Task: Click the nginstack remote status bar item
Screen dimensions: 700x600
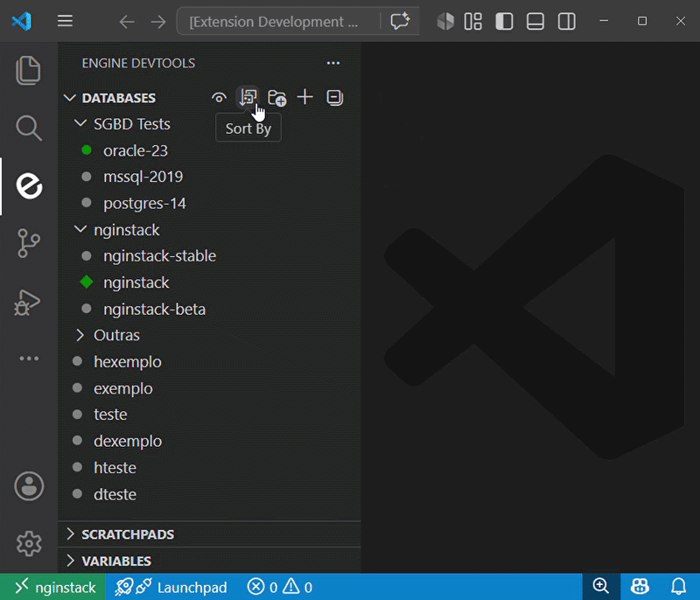Action: (x=53, y=587)
